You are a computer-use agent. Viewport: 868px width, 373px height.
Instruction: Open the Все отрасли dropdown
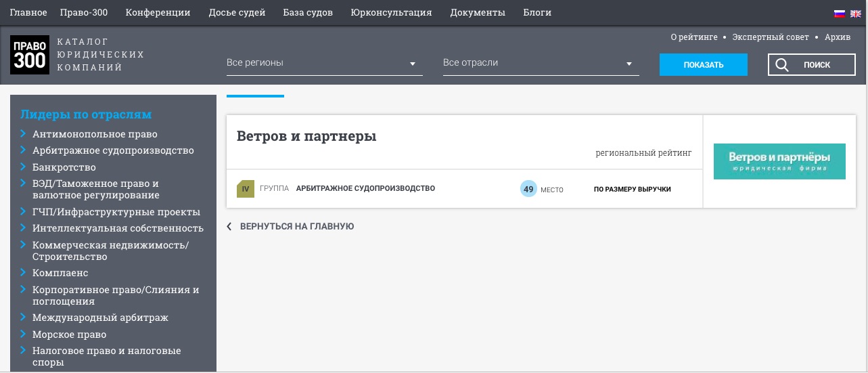coord(541,63)
